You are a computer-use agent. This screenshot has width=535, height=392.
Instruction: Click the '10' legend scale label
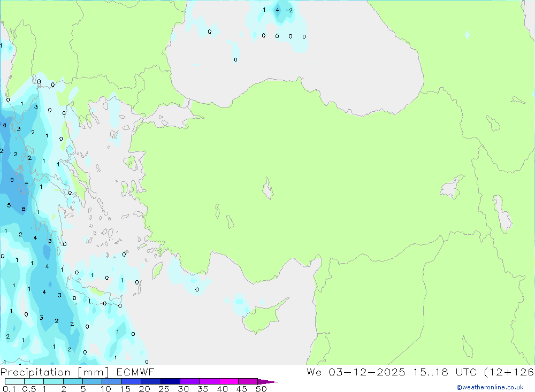point(106,389)
